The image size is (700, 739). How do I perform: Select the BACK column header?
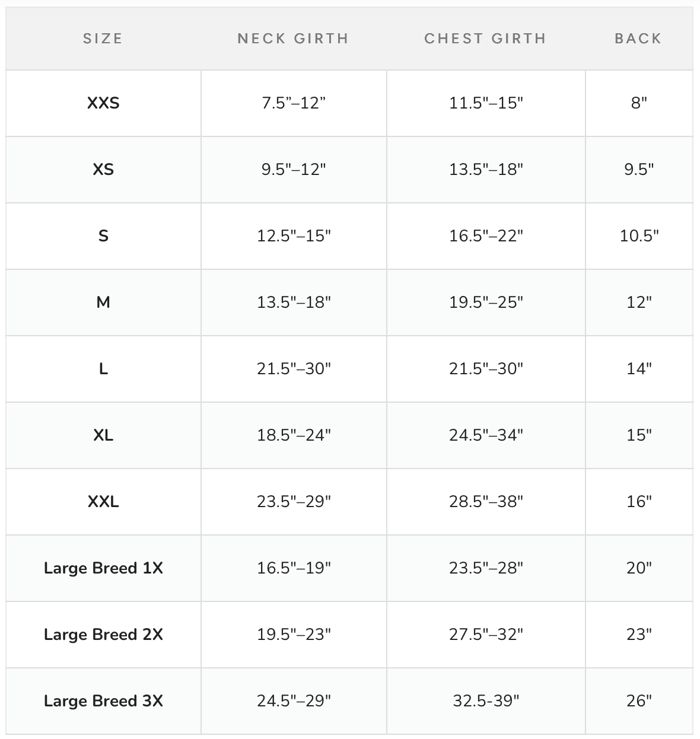638,39
